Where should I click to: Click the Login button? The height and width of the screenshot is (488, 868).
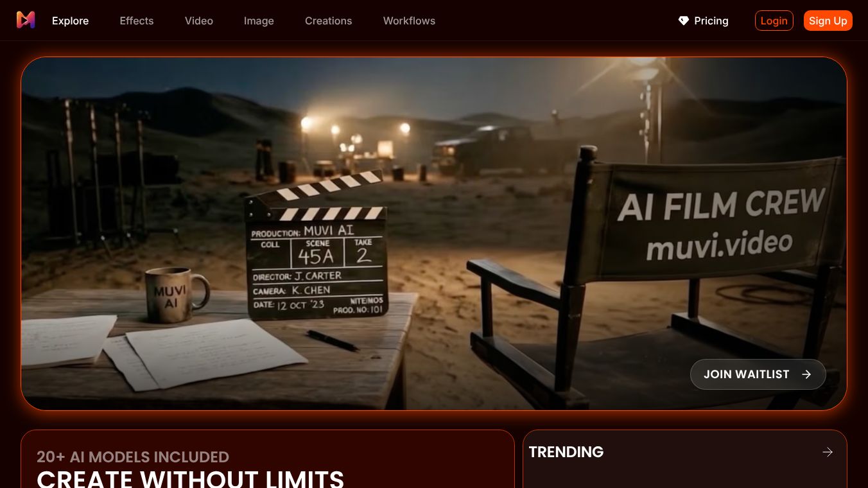(774, 21)
